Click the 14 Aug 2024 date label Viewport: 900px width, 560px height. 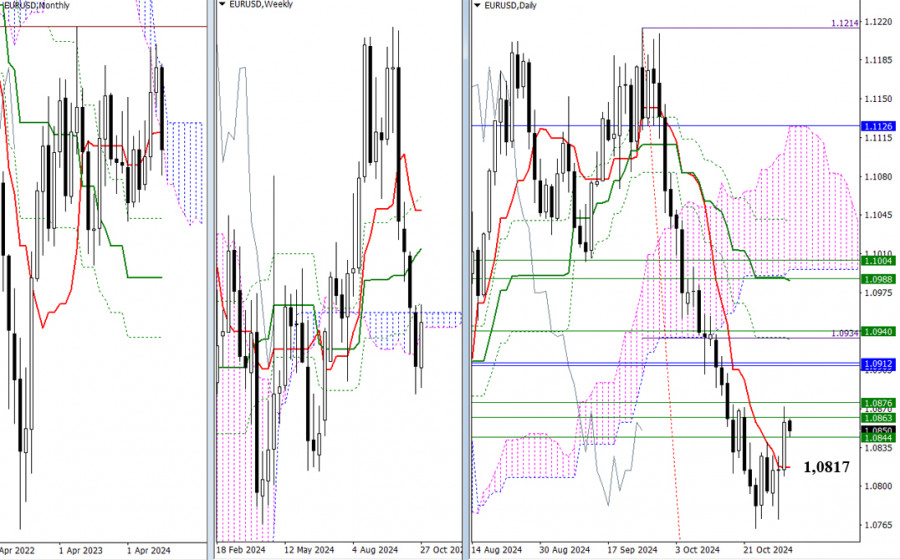[496, 550]
